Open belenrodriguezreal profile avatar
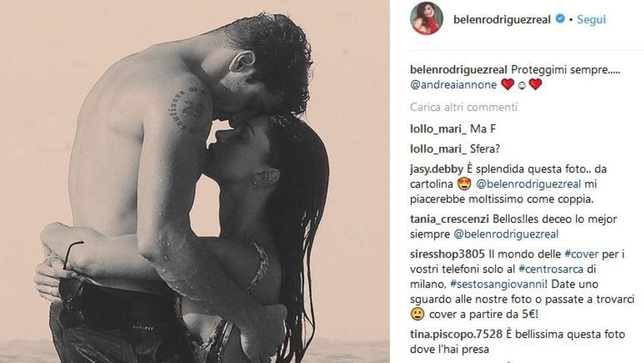Viewport: 644px width, 363px height. pyautogui.click(x=427, y=19)
